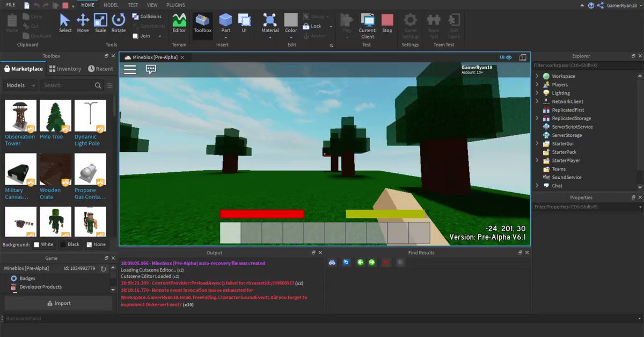The width and height of the screenshot is (644, 337).
Task: Open the Recent tab in Toolbox
Action: [100, 69]
